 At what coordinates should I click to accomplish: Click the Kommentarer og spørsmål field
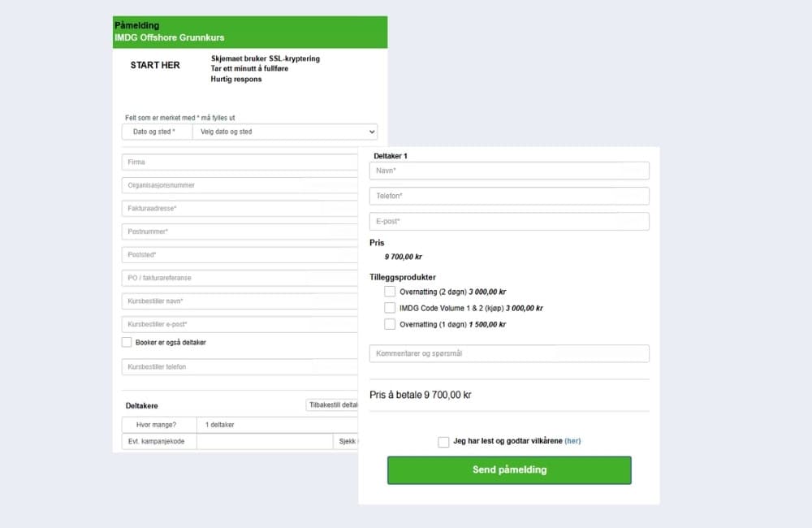pyautogui.click(x=509, y=353)
